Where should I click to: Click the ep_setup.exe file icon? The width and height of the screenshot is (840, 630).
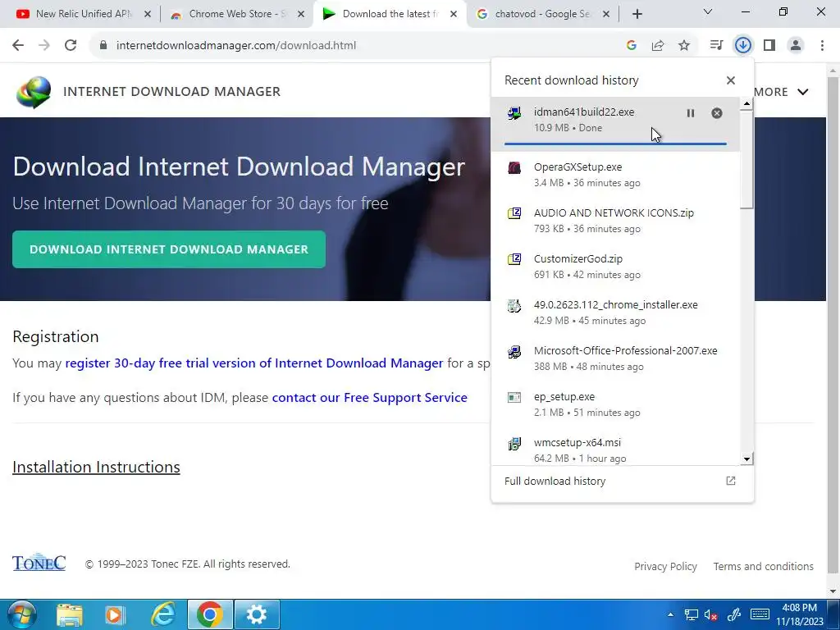(514, 398)
